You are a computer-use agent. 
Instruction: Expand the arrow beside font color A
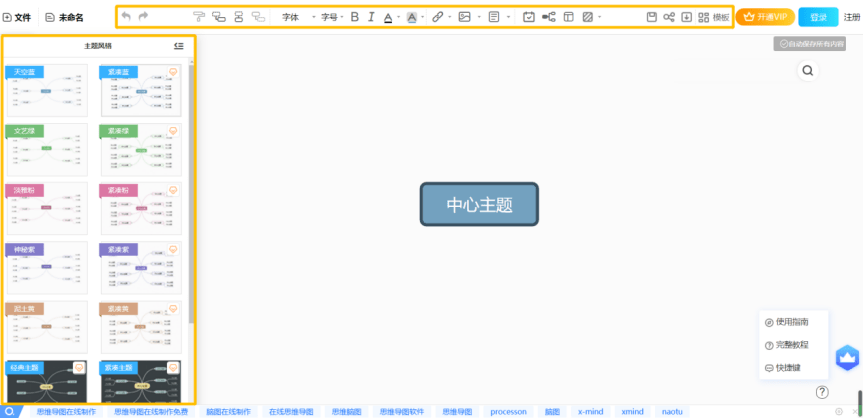398,18
